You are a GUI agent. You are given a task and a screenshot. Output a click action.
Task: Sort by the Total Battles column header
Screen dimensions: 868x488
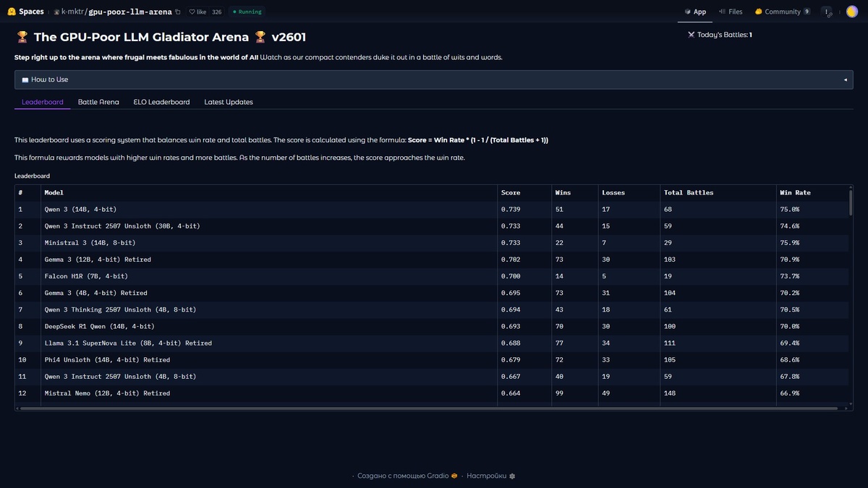tap(718, 192)
